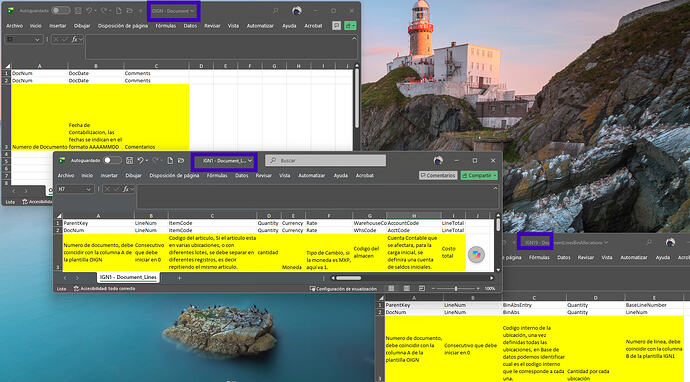Image resolution: width=690 pixels, height=382 pixels.
Task: Click the Accesibilidad status in OIGN window
Action: [x=38, y=202]
